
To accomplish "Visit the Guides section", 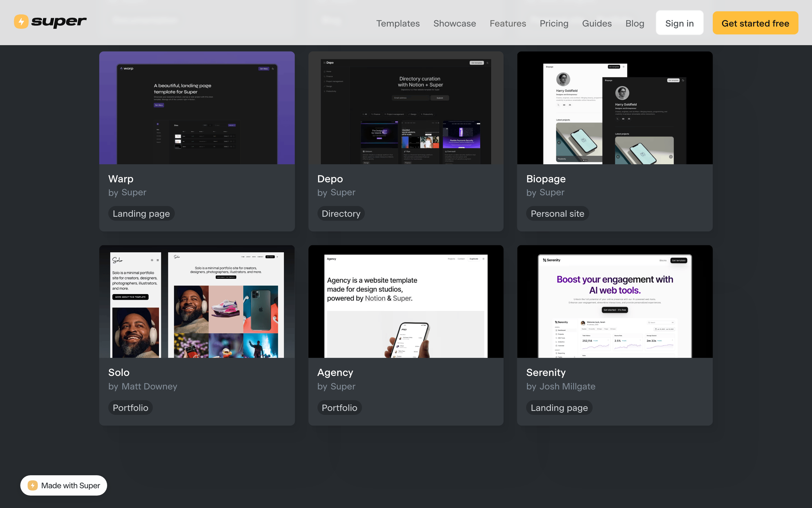I will pyautogui.click(x=597, y=23).
